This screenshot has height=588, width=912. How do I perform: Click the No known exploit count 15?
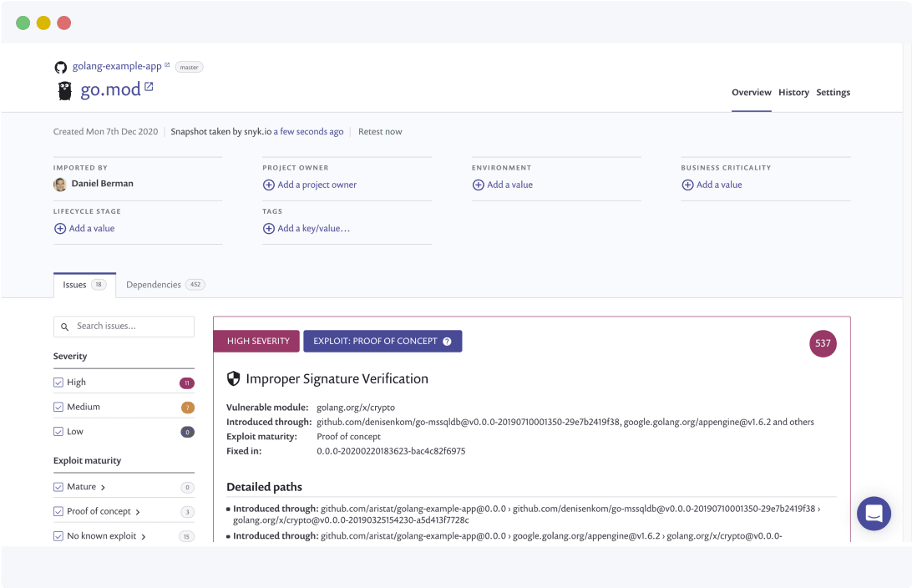[187, 537]
